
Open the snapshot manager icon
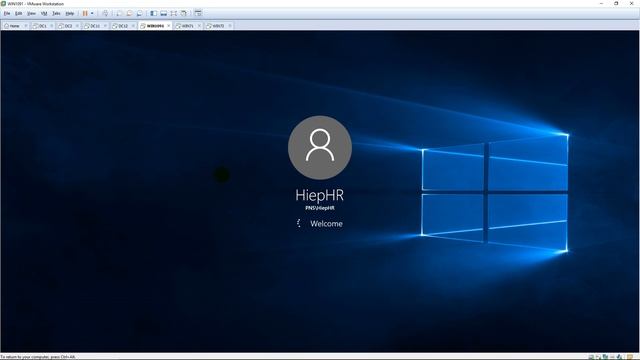coord(140,13)
